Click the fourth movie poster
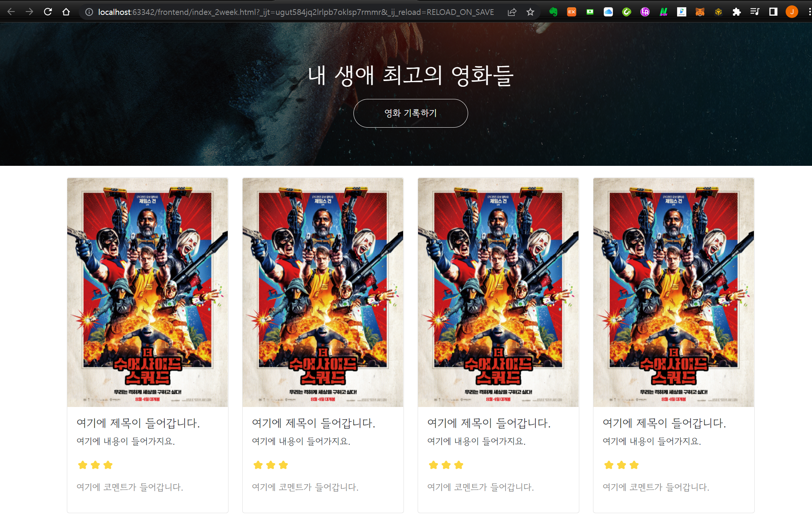 (x=673, y=292)
